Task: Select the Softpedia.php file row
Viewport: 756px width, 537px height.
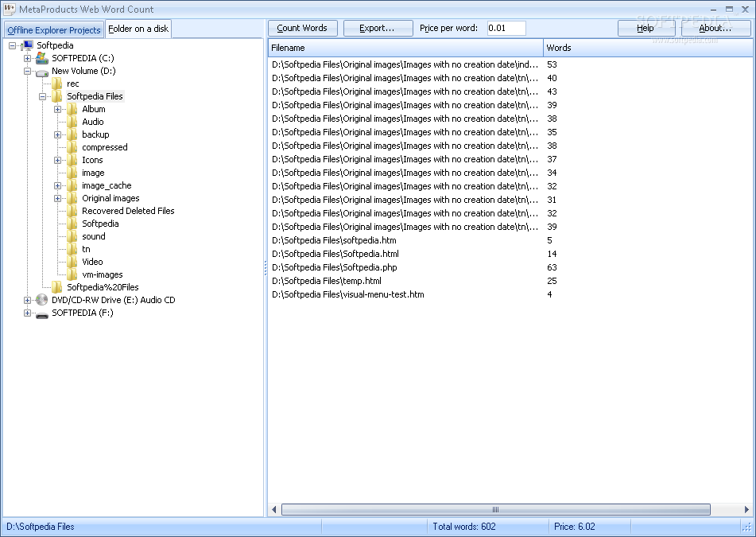Action: pyautogui.click(x=510, y=267)
